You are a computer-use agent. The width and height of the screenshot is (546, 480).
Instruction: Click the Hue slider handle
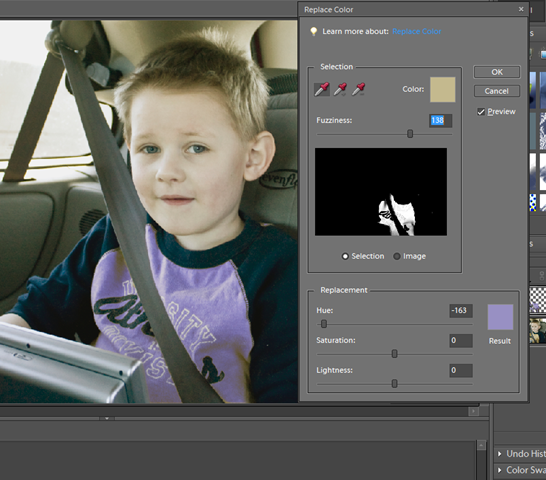[324, 324]
